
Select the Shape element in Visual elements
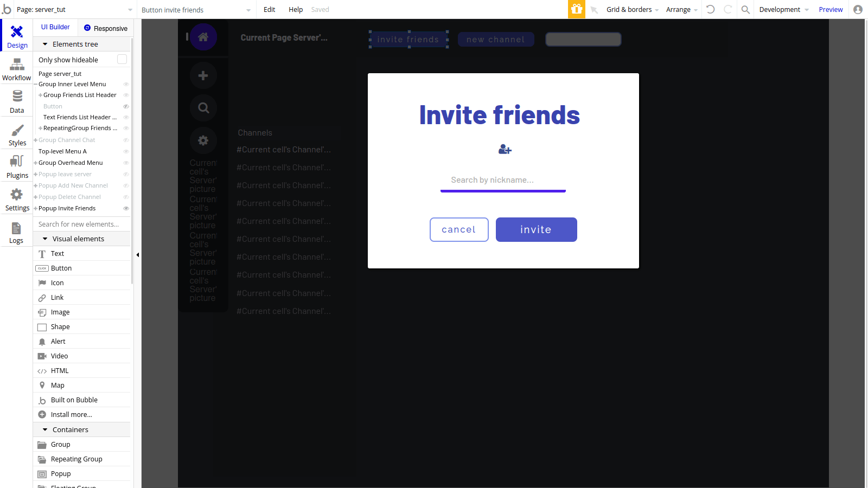[x=60, y=326]
